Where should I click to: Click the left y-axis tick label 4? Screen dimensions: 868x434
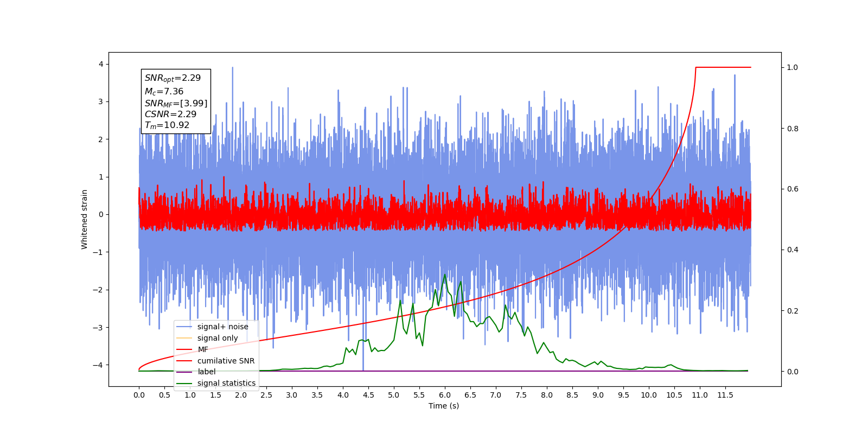[x=101, y=64]
